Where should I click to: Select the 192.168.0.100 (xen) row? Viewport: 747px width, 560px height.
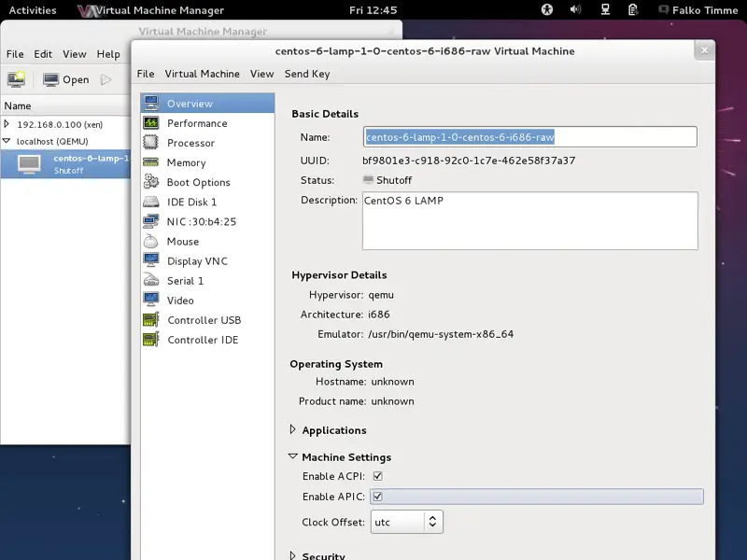click(x=65, y=124)
